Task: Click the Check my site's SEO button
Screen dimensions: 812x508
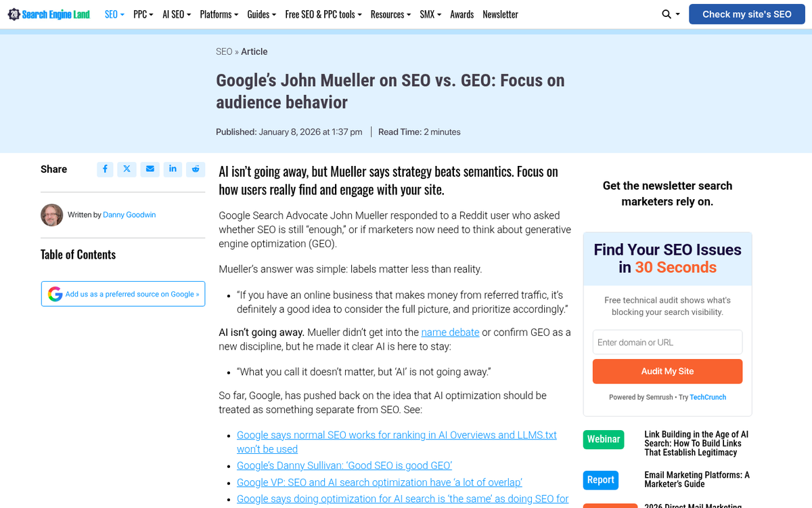Action: (746, 14)
